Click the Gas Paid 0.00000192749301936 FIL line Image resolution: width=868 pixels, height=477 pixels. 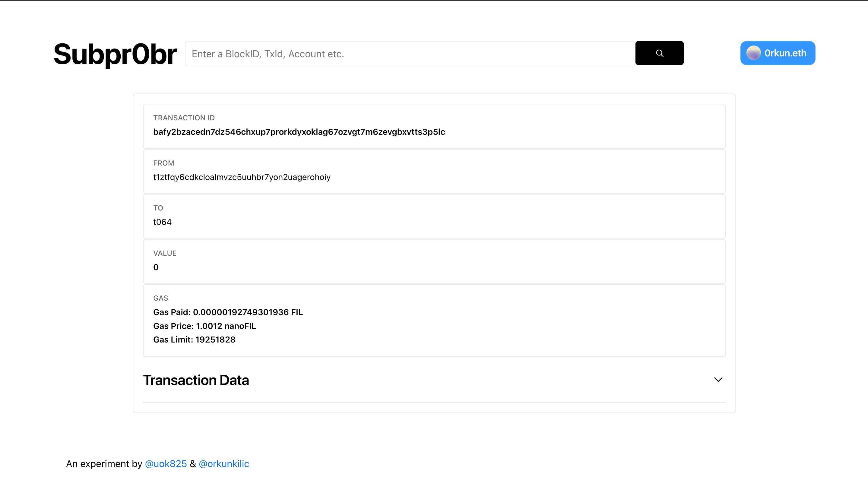point(228,312)
